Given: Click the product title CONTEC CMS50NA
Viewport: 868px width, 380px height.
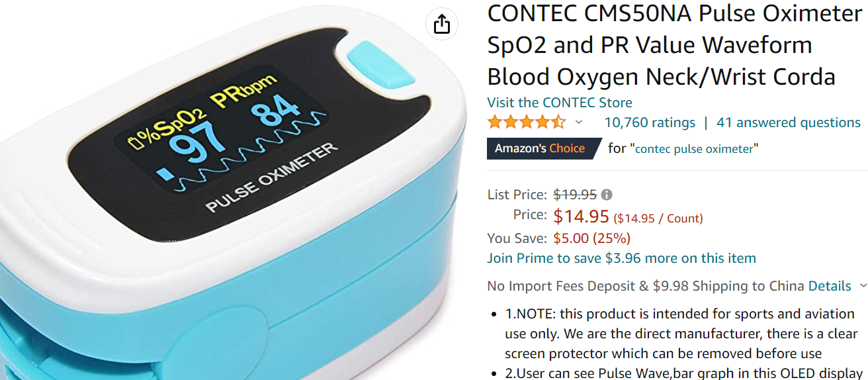Looking at the screenshot, I should tap(675, 45).
